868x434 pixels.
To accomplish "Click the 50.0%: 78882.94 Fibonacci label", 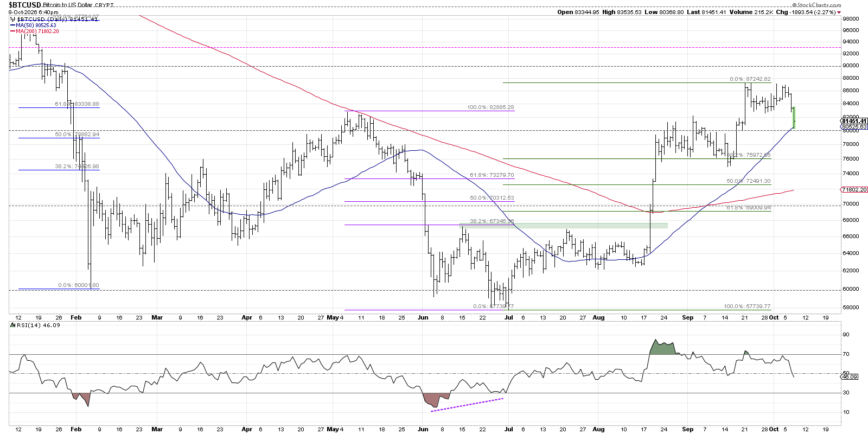I will (77, 135).
